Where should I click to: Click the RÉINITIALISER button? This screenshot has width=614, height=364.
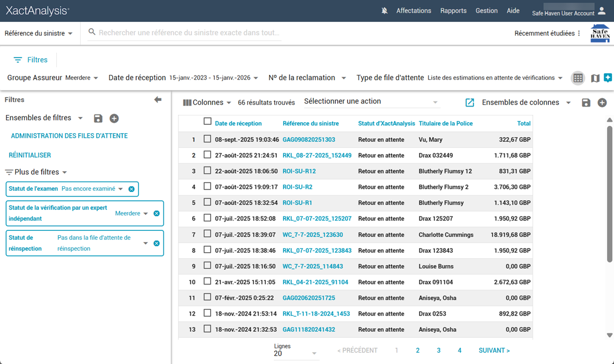click(30, 155)
